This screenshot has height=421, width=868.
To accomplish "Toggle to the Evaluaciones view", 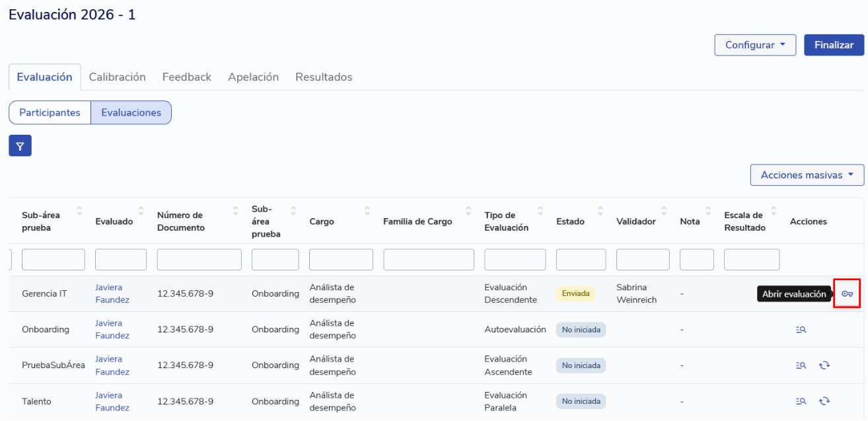I will [x=131, y=112].
